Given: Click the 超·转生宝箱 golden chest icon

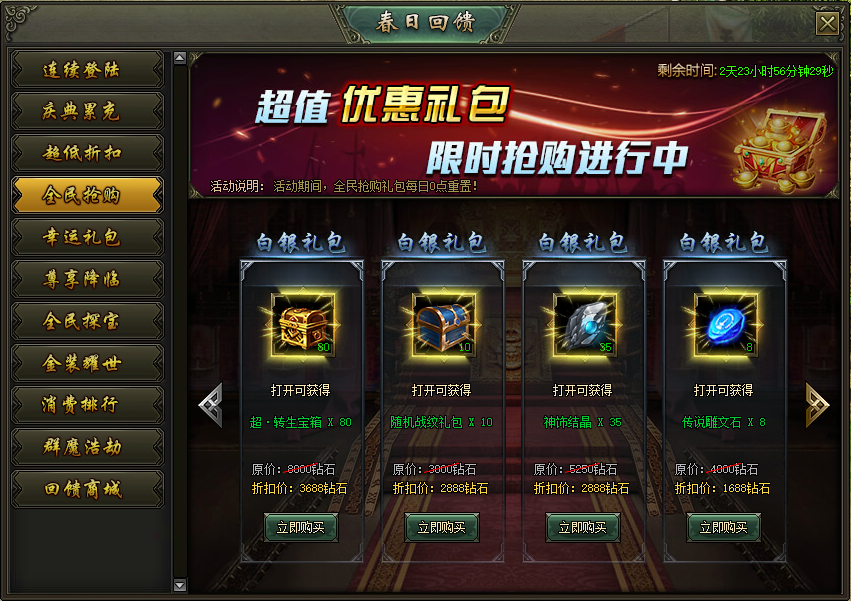Looking at the screenshot, I should tap(303, 325).
